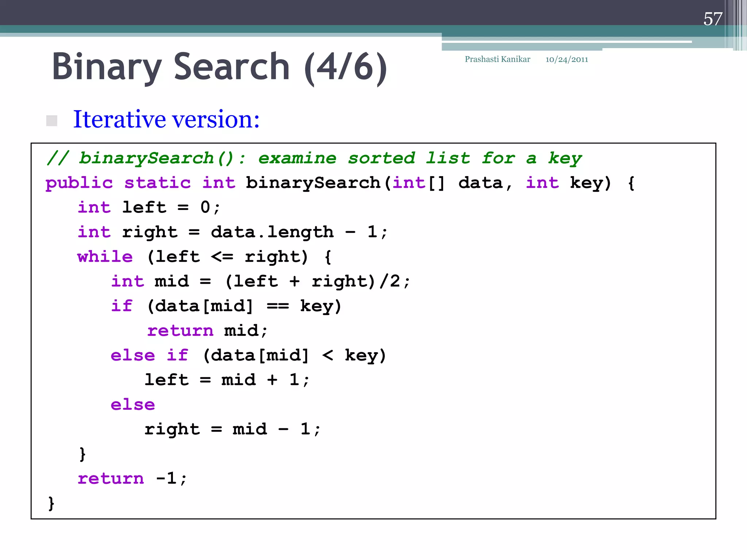The height and width of the screenshot is (560, 747).
Task: Click the line 'int left = 0;'
Action: [149, 207]
